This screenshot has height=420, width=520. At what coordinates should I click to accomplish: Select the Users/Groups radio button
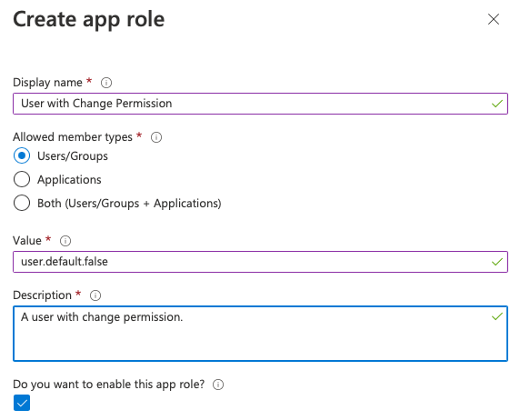tap(22, 156)
